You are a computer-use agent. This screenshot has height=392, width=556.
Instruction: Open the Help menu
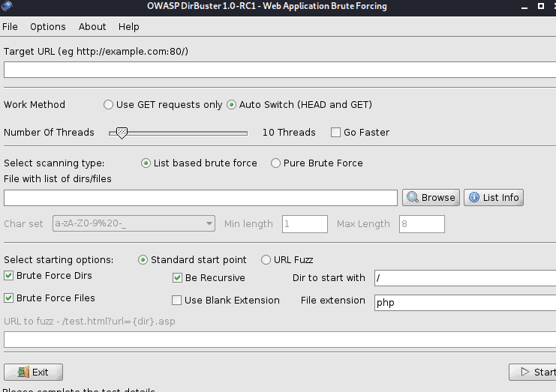(129, 27)
